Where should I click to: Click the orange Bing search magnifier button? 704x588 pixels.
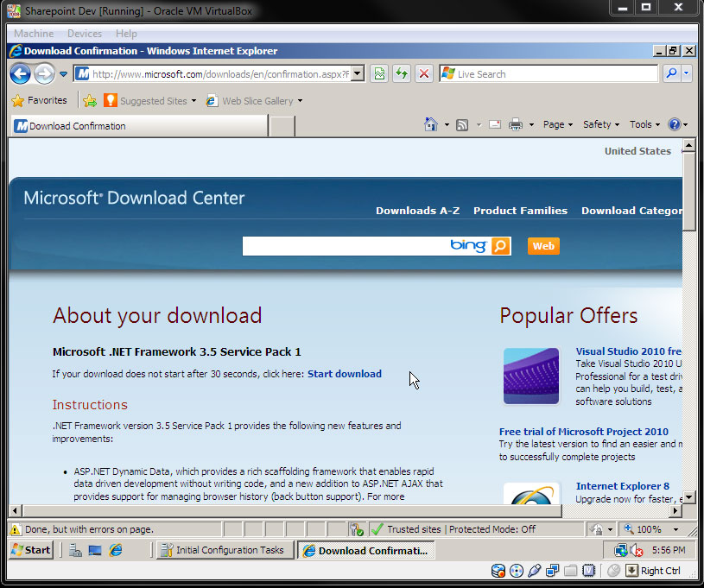click(501, 246)
